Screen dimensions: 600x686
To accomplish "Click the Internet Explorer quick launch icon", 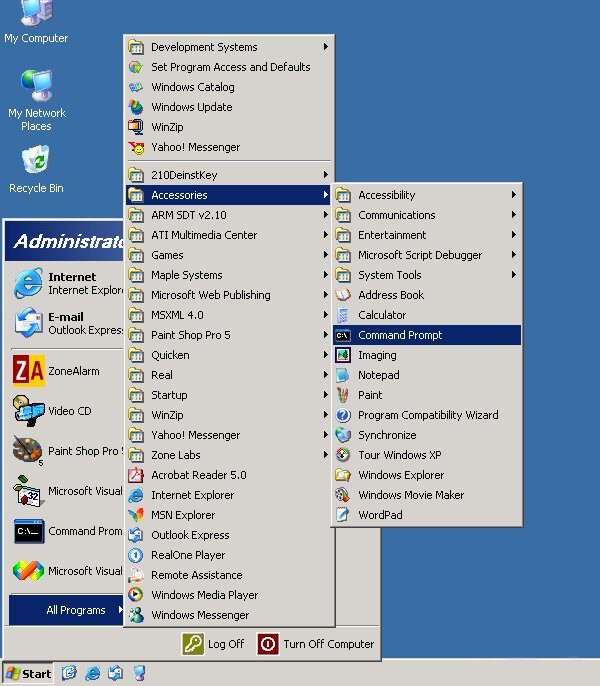I will coord(92,673).
